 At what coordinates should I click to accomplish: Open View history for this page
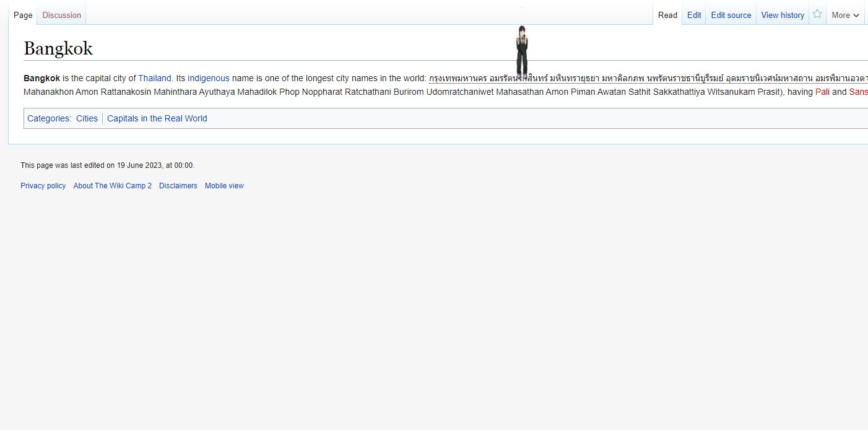(x=783, y=15)
